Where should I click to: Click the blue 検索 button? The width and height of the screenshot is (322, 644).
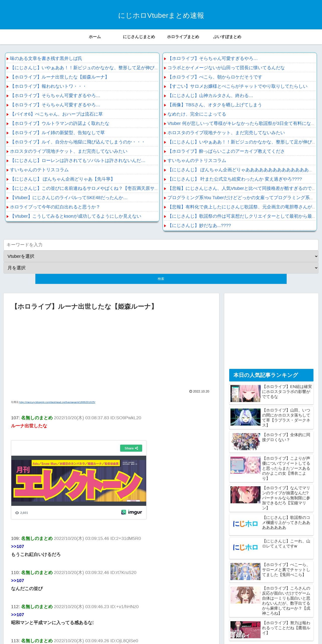click(x=161, y=279)
